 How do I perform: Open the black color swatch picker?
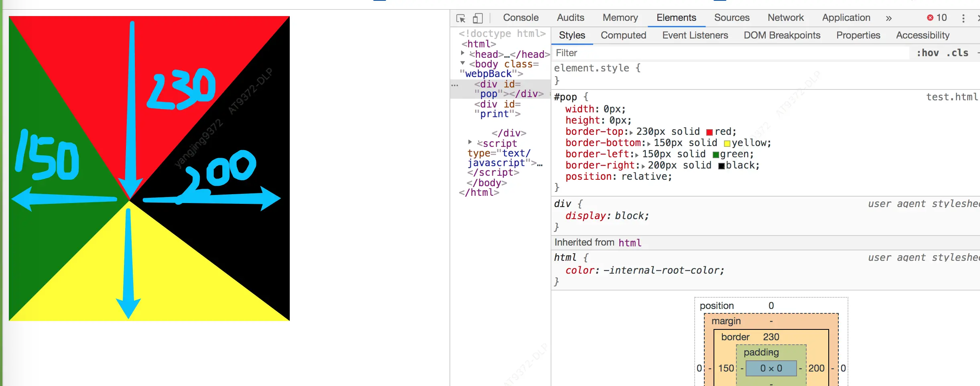click(x=721, y=166)
